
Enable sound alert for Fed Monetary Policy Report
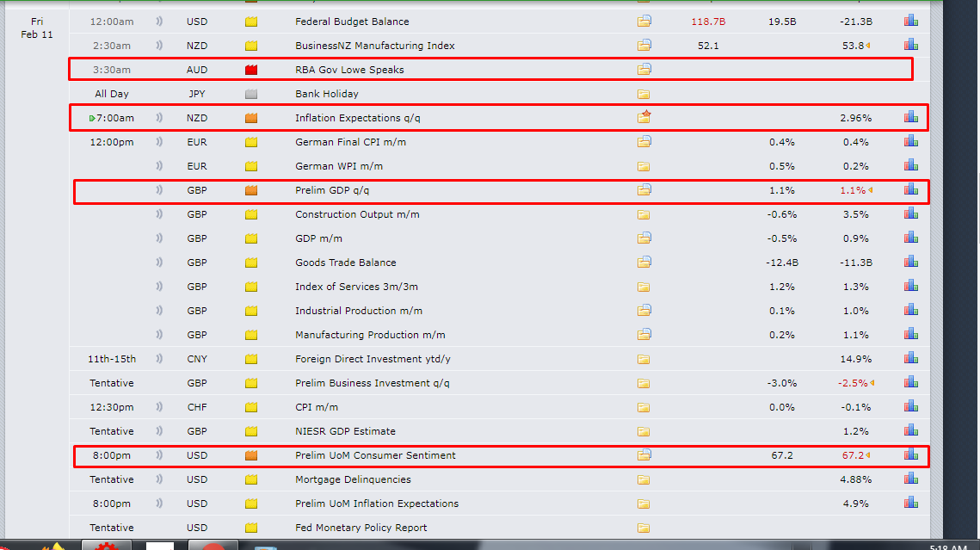coord(159,528)
